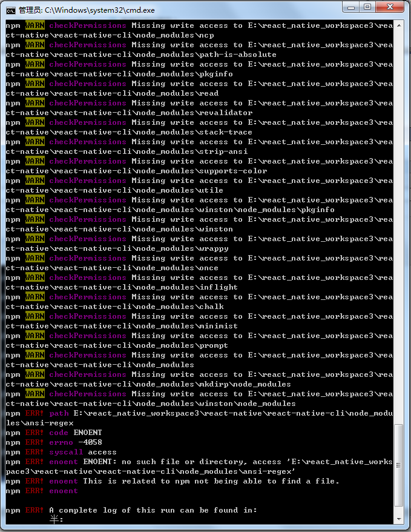The width and height of the screenshot is (411, 532).
Task: Click the path ending in node_modules\read
Action: pyautogui.click(x=112, y=93)
